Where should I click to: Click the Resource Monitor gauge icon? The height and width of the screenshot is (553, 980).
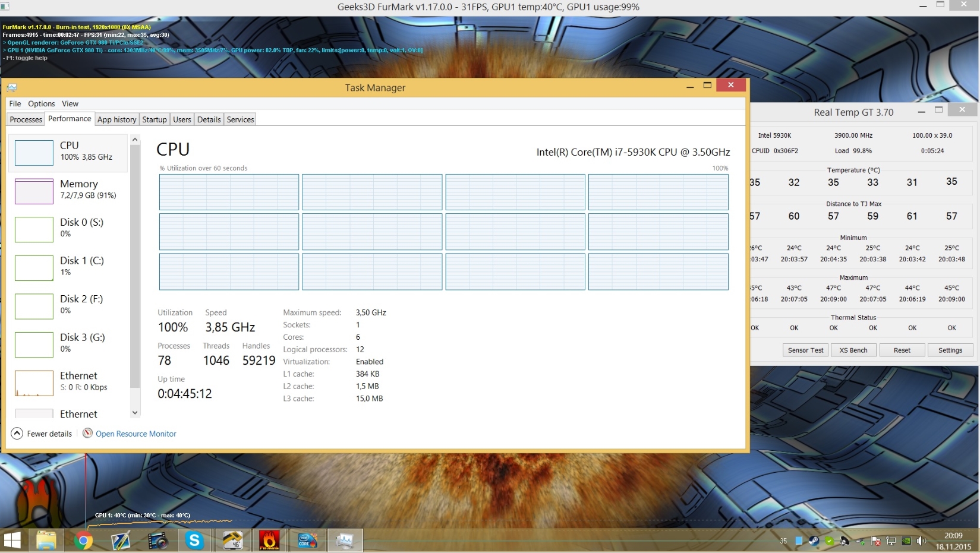87,433
